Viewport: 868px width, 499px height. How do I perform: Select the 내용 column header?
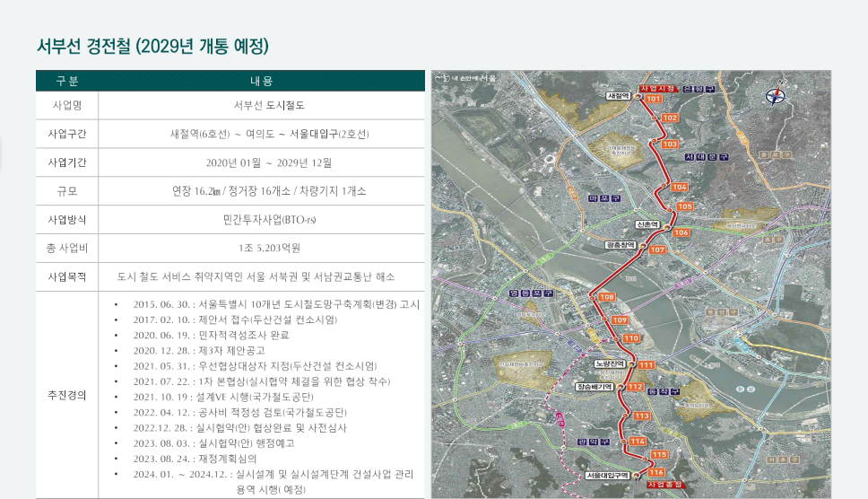(261, 81)
